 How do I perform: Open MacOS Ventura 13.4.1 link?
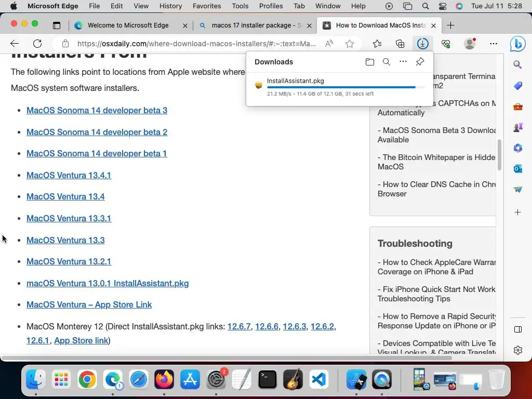coord(69,175)
